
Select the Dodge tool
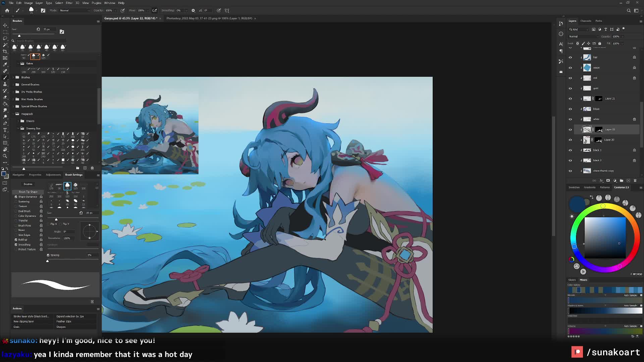coord(5,117)
